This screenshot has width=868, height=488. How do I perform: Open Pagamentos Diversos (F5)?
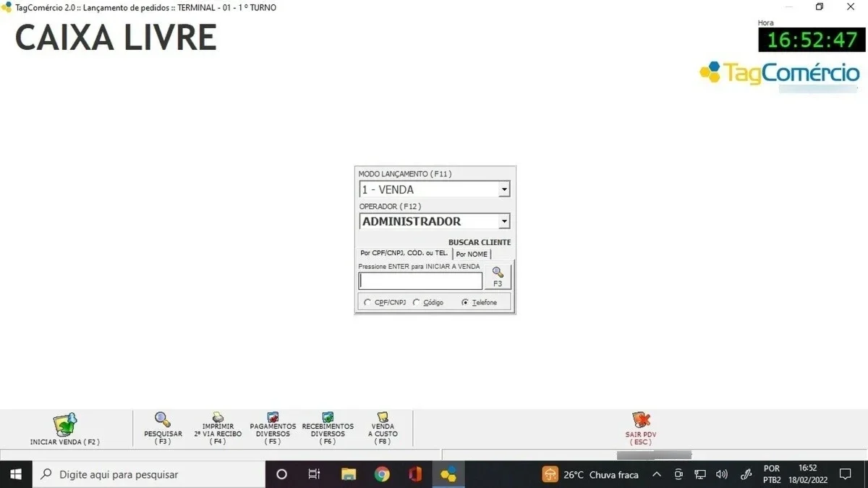click(x=273, y=429)
